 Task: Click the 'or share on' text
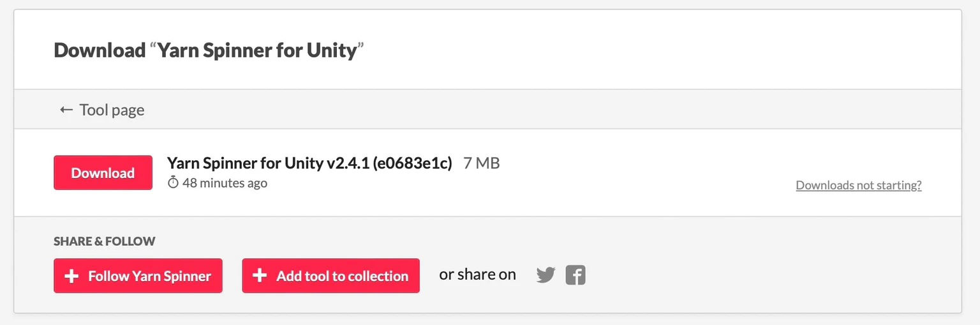477,275
